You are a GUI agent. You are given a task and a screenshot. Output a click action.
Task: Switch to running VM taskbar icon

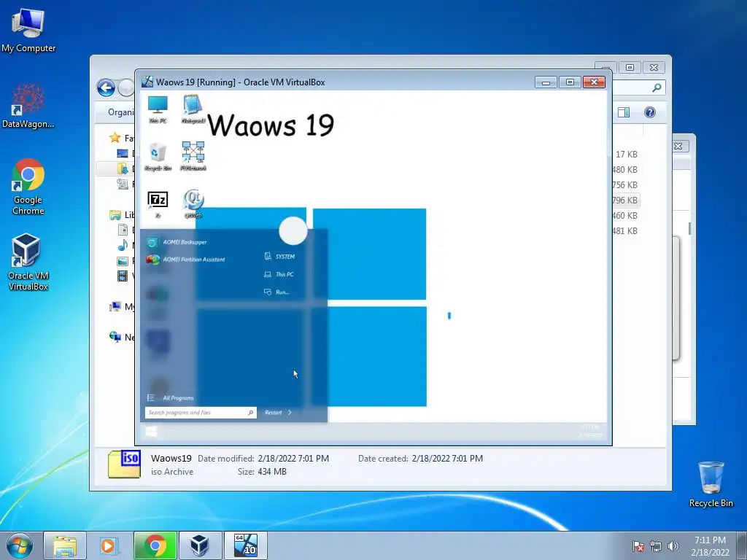click(x=245, y=545)
